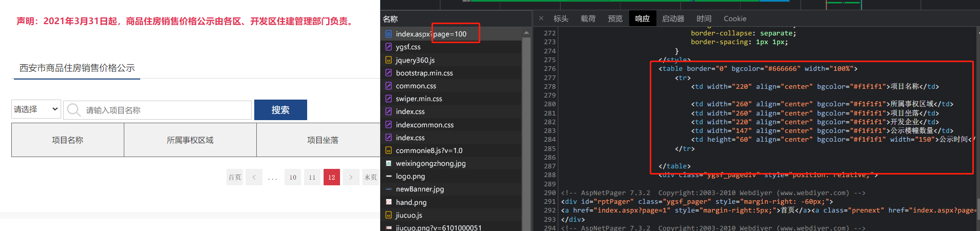The image size is (980, 231).
Task: Click the hand.png image file icon
Action: pos(389,202)
